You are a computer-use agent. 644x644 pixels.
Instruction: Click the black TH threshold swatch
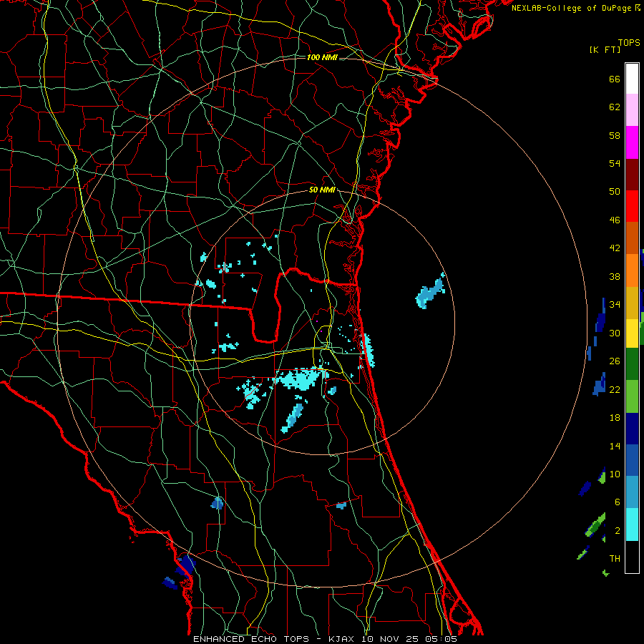[x=632, y=557]
